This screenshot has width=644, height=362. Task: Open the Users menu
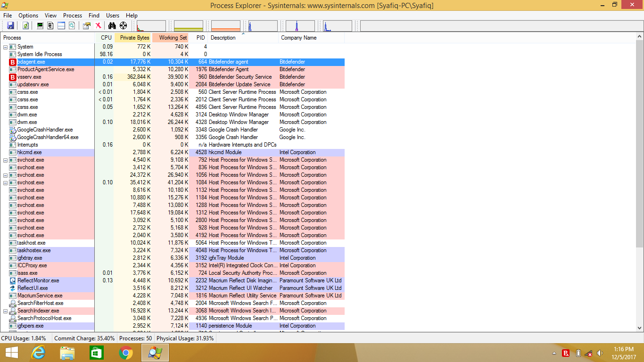(x=113, y=16)
